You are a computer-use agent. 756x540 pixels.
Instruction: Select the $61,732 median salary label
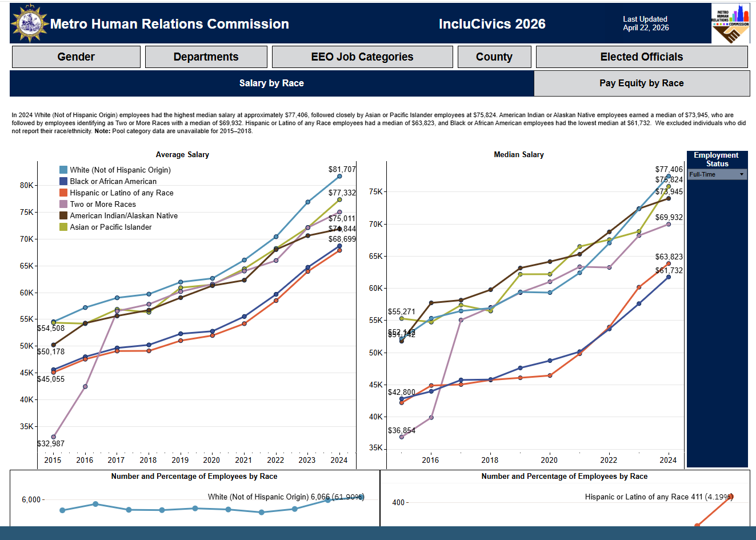click(669, 271)
